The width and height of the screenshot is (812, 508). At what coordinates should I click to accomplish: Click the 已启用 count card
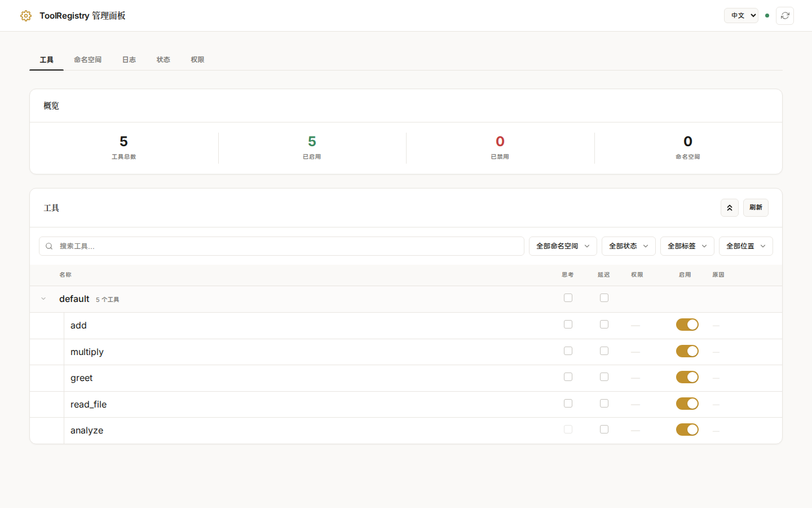(312, 148)
